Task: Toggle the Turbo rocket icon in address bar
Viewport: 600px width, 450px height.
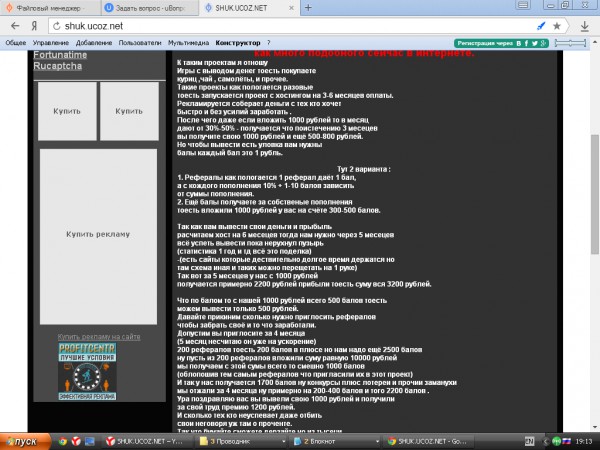Action: coord(541,26)
